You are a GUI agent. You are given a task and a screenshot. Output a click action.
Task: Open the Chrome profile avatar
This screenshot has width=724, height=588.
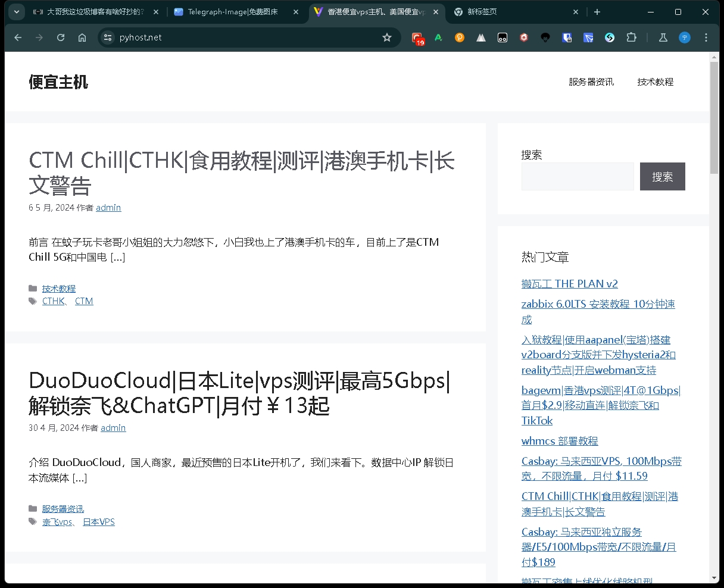[685, 37]
